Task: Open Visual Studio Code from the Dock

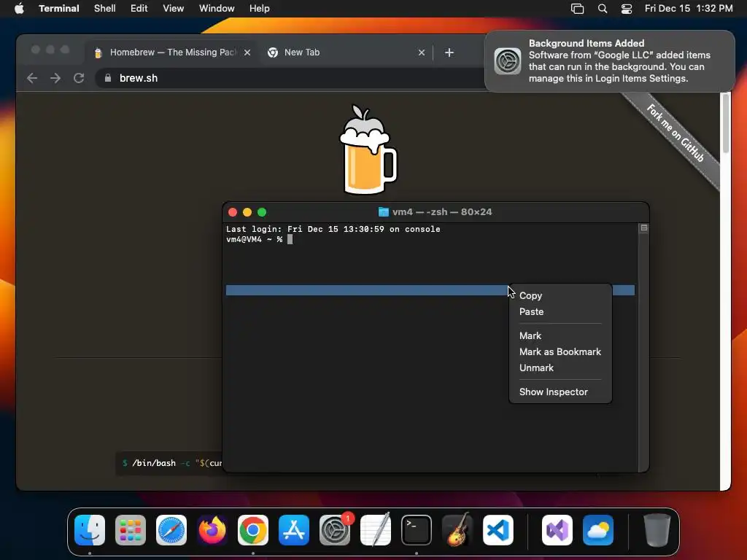Action: click(x=498, y=529)
